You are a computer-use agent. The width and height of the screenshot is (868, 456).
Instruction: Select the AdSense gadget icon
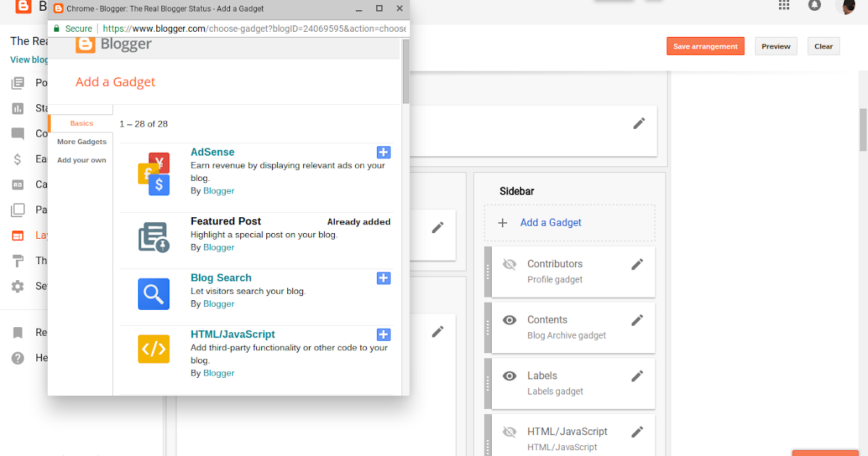pos(153,173)
